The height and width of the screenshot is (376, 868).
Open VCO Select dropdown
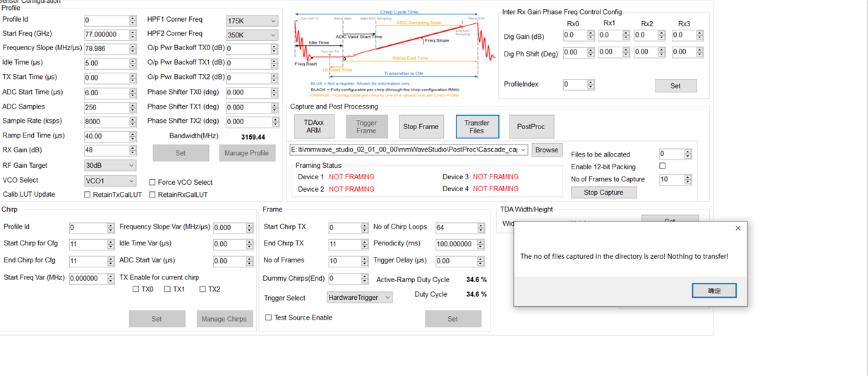click(x=110, y=181)
